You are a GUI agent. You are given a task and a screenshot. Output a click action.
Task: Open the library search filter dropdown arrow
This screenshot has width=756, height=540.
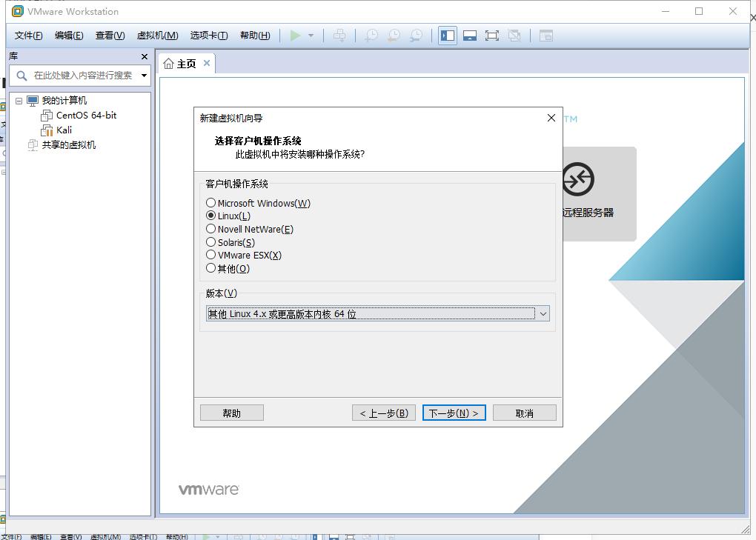pos(144,76)
